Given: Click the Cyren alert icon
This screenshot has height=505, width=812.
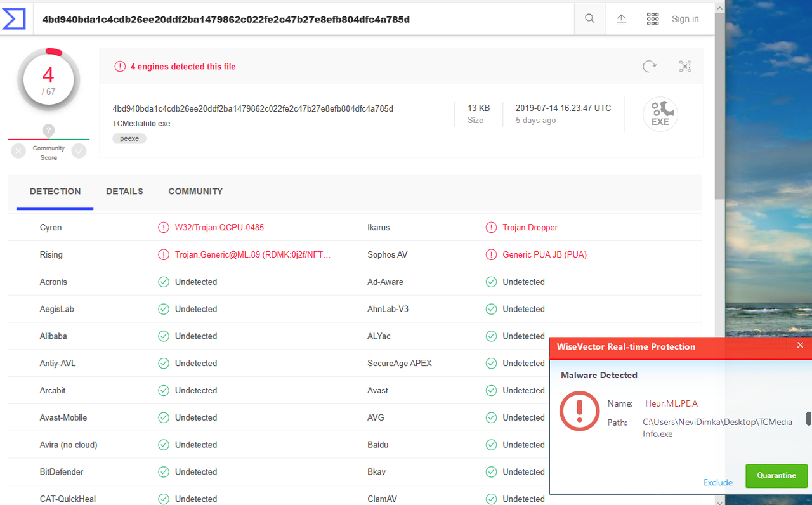Looking at the screenshot, I should pyautogui.click(x=164, y=227).
